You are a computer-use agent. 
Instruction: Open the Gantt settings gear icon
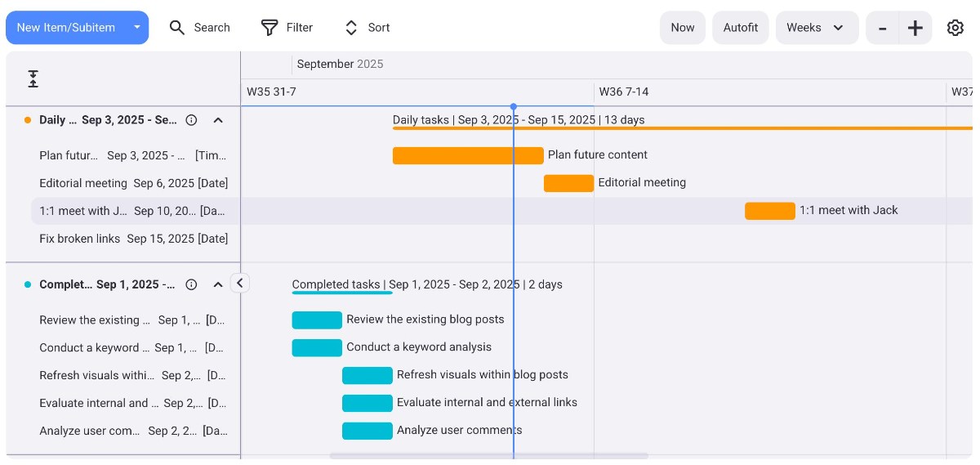[955, 28]
